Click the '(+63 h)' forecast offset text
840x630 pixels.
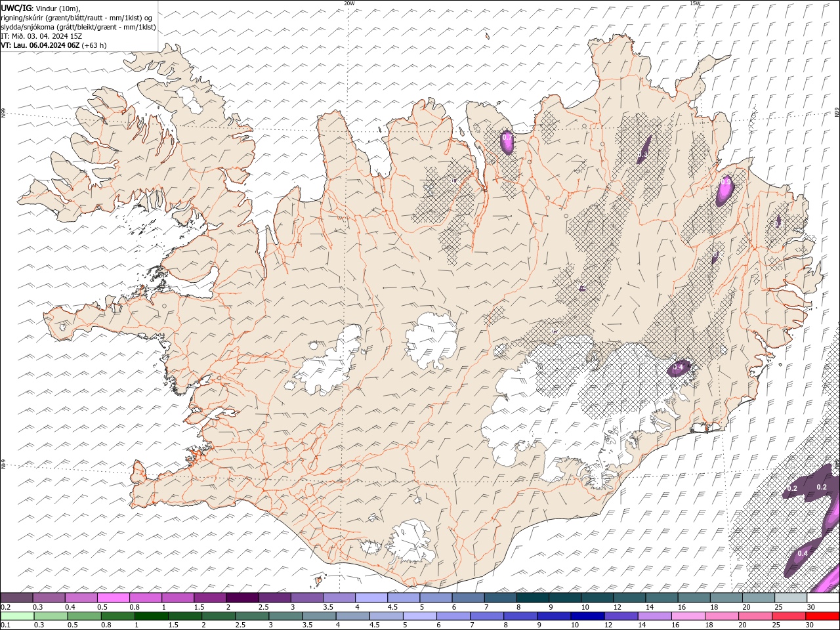click(94, 45)
